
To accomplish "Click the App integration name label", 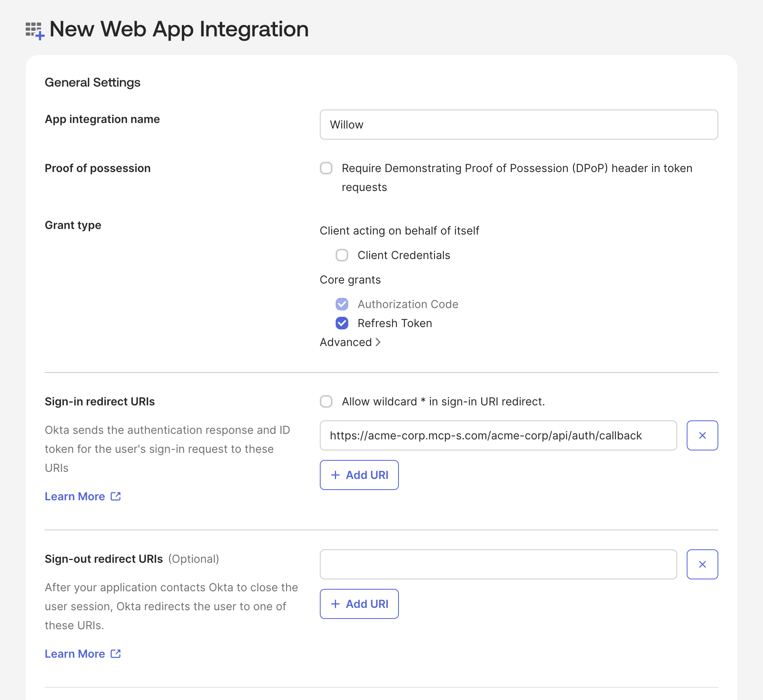I will coord(102,119).
